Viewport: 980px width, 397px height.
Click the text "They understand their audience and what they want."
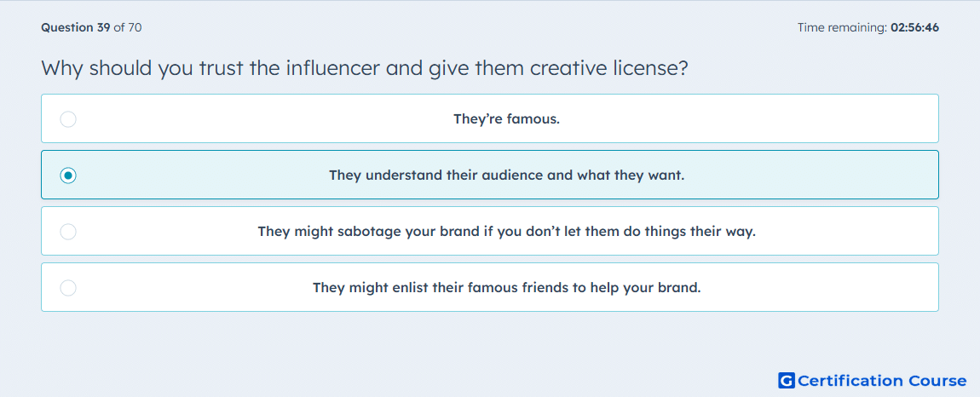(x=507, y=175)
